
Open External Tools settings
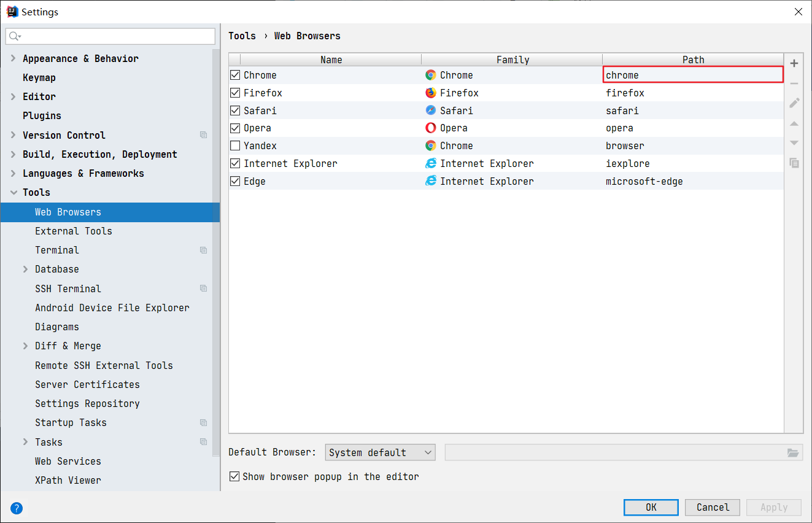coord(74,231)
